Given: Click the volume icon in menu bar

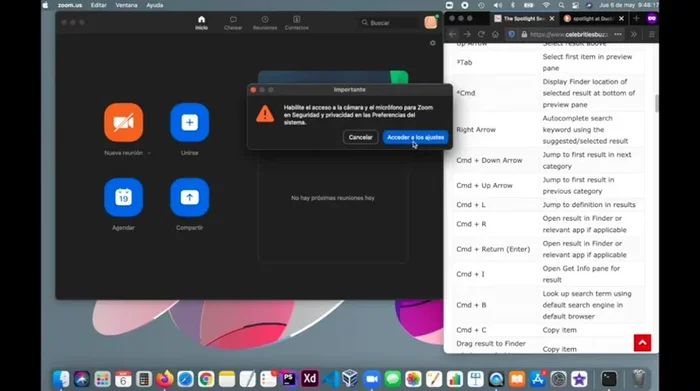Looking at the screenshot, I should [498, 5].
